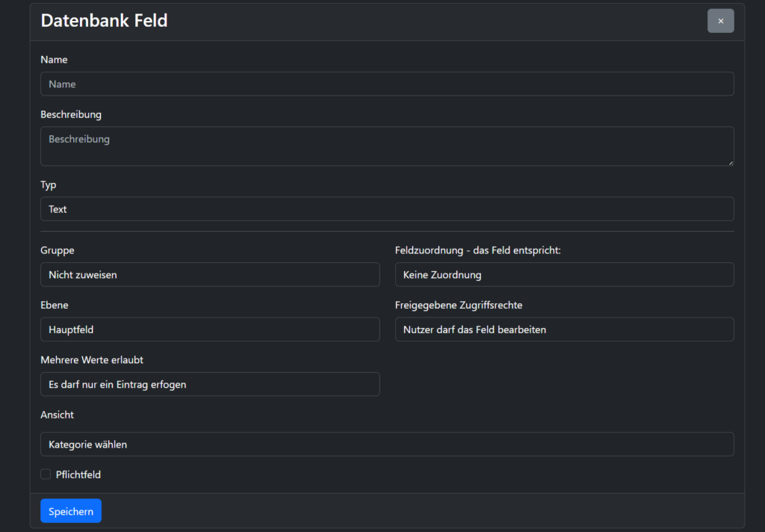Focus the Beschreibung text area
The image size is (765, 532).
point(386,146)
